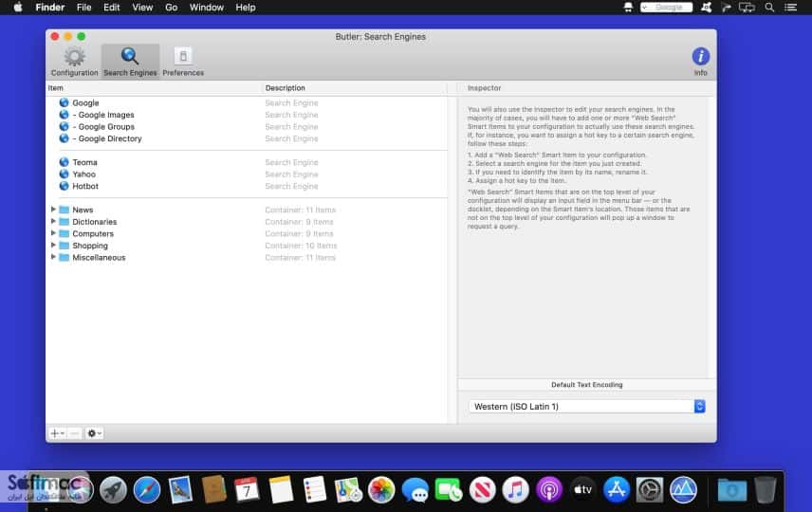Open the add item plus menu
The image size is (812, 512).
[57, 433]
